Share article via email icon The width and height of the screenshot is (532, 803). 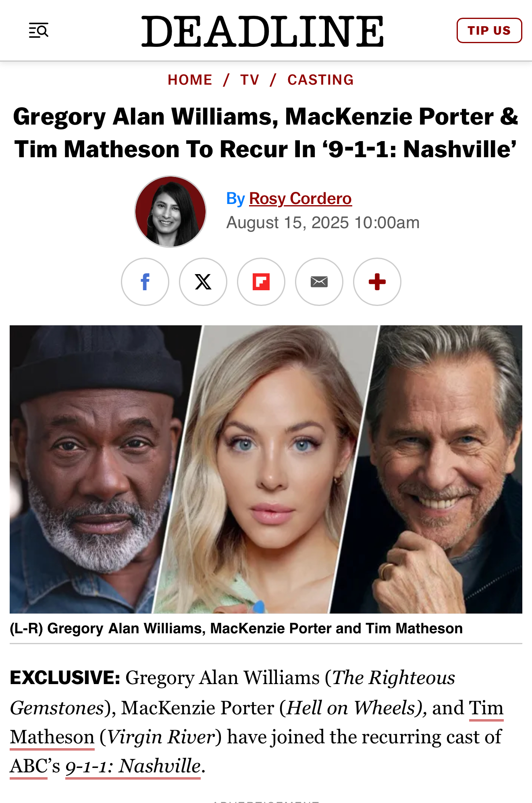[x=319, y=282]
